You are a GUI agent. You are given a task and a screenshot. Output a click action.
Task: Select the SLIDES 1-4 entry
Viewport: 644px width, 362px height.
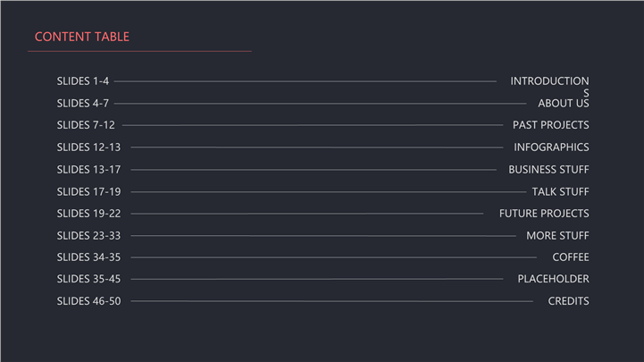(x=83, y=81)
